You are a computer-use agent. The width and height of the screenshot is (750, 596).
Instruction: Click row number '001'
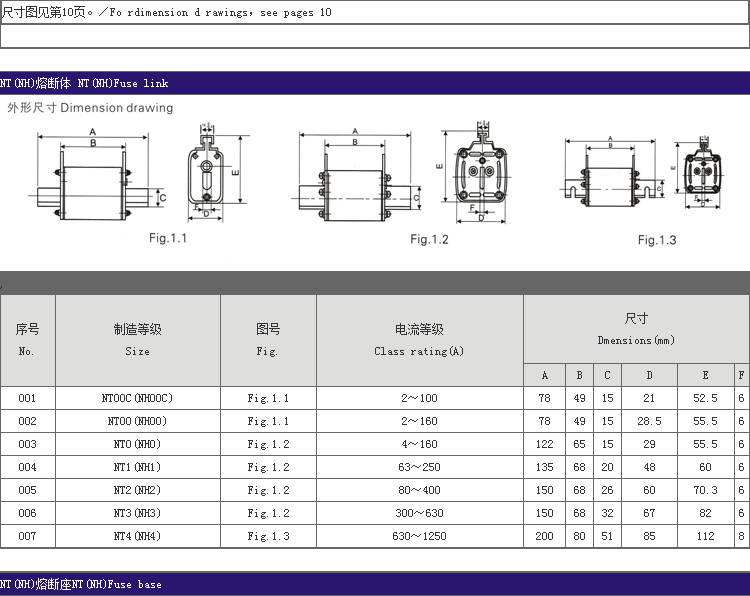tap(27, 398)
